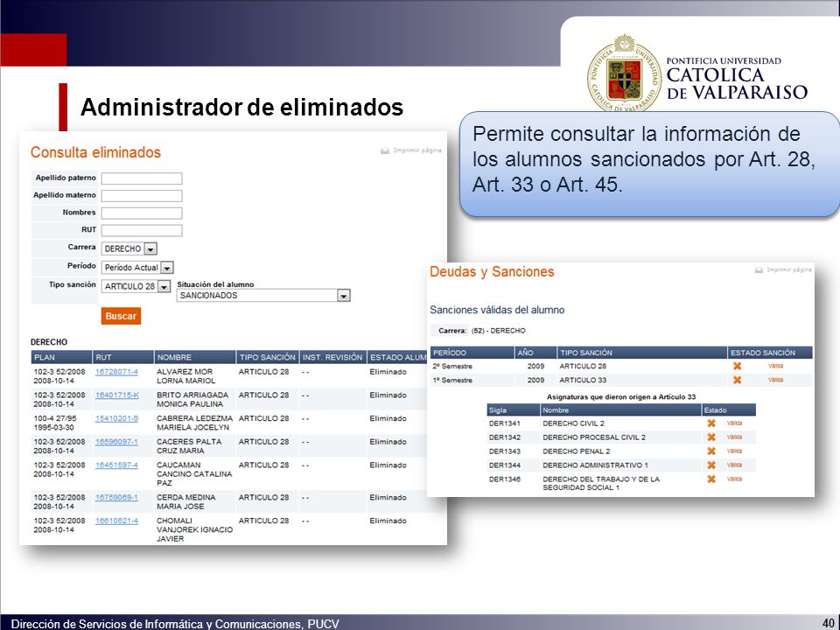Open RUT link 15410201-9
Viewport: 840px width, 630px height.
(x=116, y=418)
